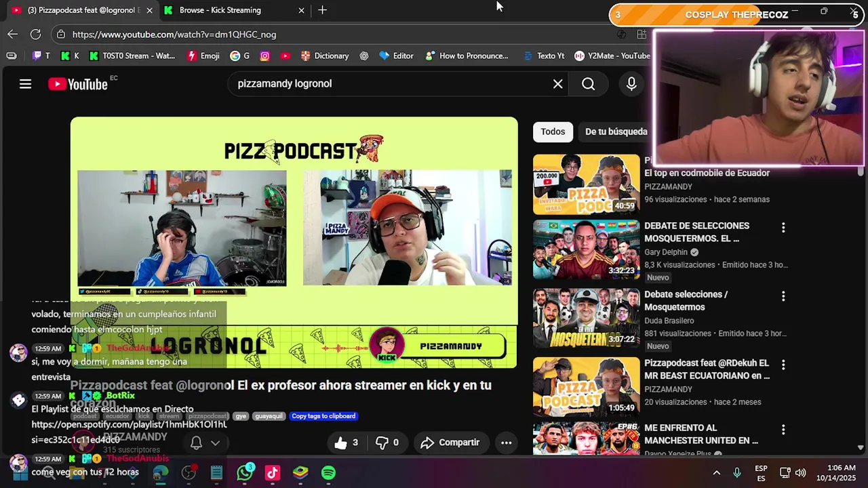
Task: Select the De tu búsqueda filter chip
Action: click(x=616, y=131)
